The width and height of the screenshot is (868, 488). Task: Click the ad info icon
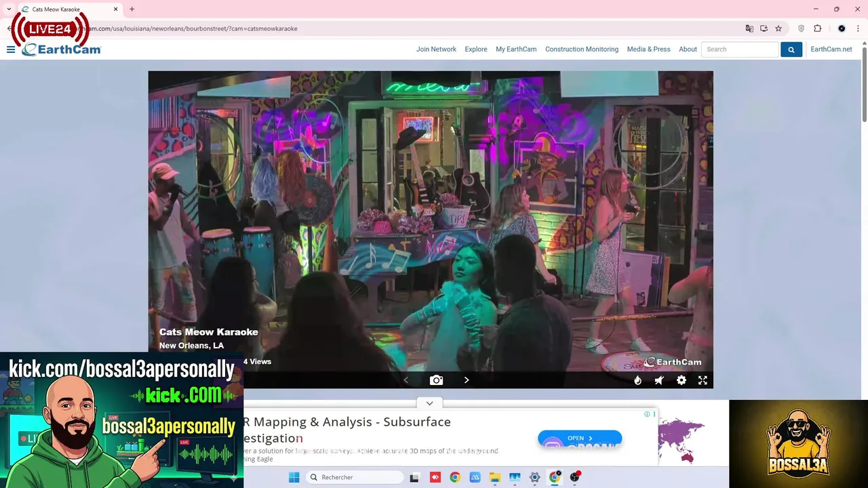[x=647, y=414]
